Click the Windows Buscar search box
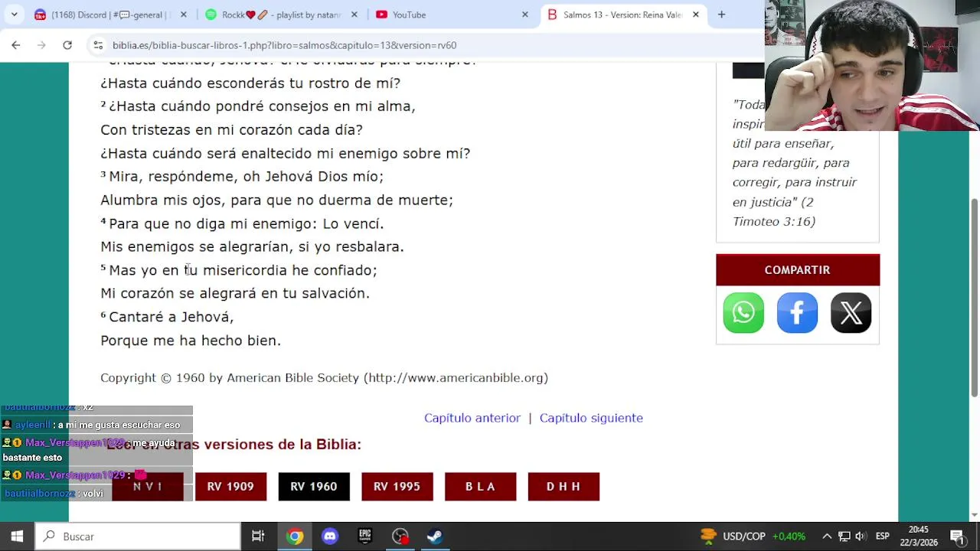 pyautogui.click(x=138, y=536)
